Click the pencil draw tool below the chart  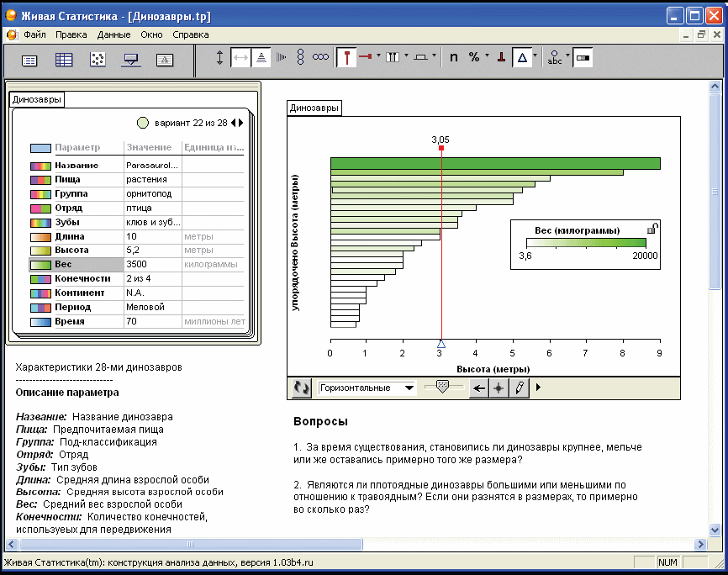tap(520, 388)
